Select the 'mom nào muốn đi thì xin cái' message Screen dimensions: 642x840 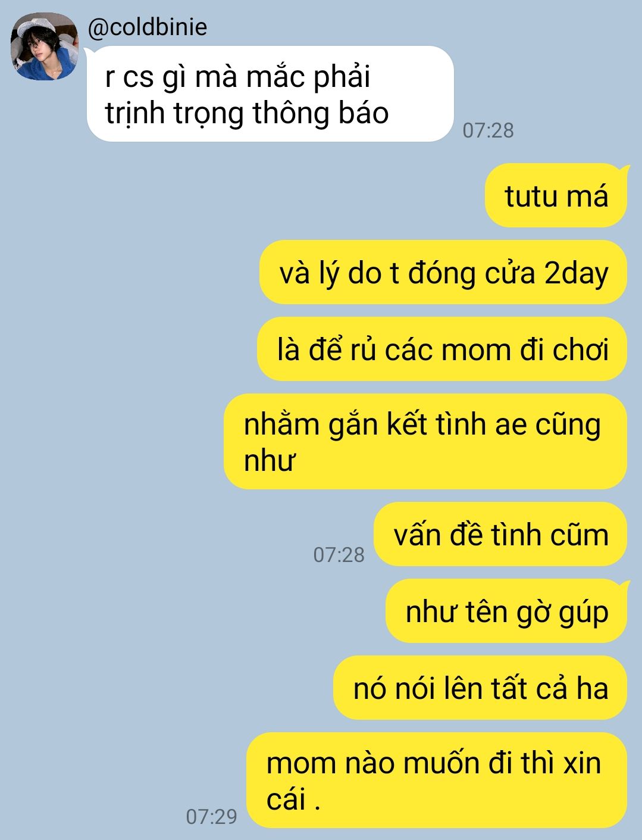[437, 780]
